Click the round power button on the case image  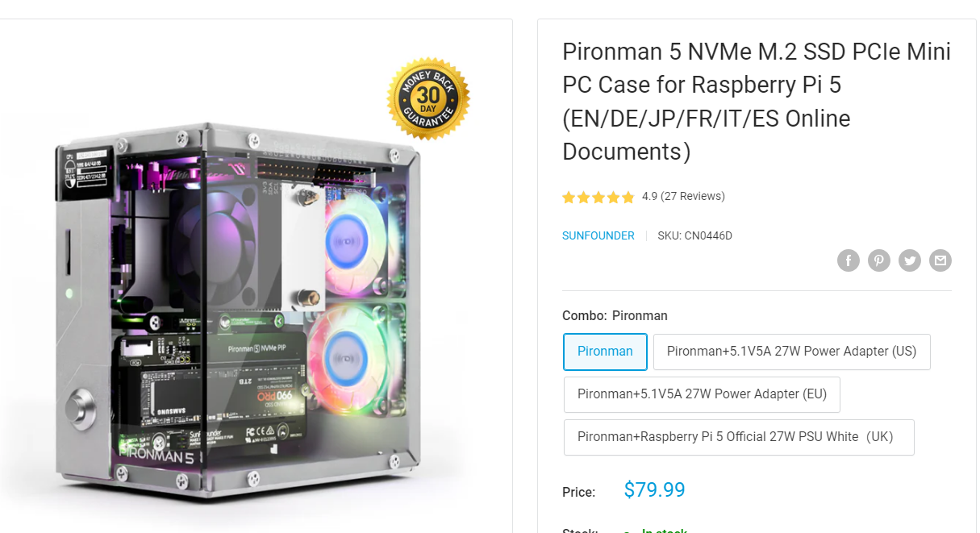click(81, 403)
